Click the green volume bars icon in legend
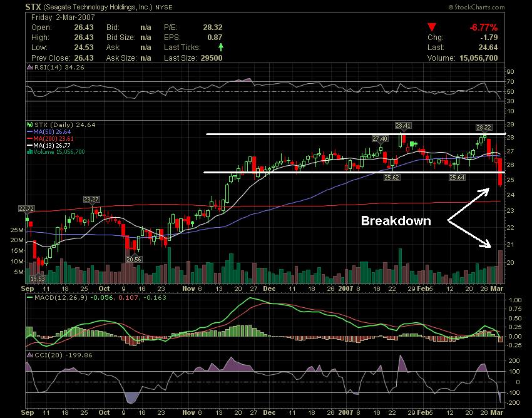The width and height of the screenshot is (532, 418). [x=30, y=152]
